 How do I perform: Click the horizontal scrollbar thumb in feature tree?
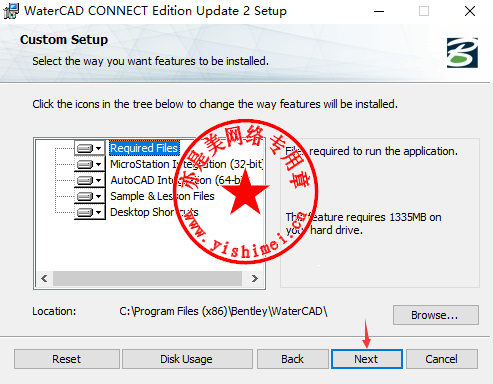(x=147, y=278)
